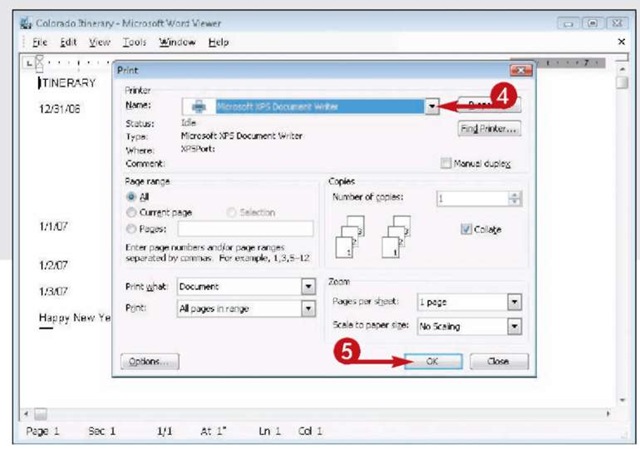Expand the Pages per sheet dropdown
The width and height of the screenshot is (640, 449).
pos(514,302)
